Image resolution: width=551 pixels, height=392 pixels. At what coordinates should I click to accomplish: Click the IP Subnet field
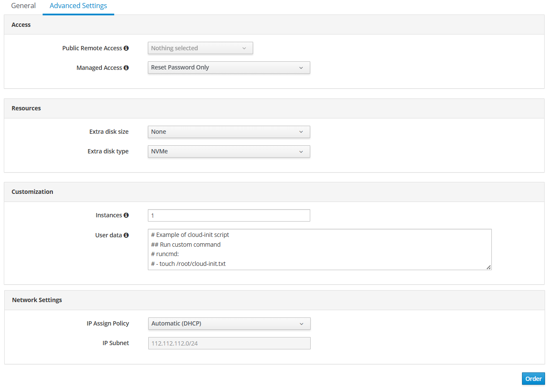(229, 343)
